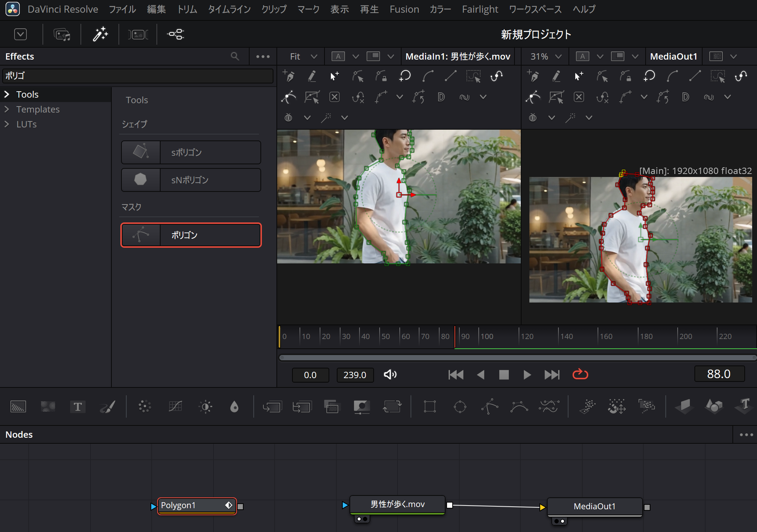Add a Text 3D node from toolbar

pos(744,406)
